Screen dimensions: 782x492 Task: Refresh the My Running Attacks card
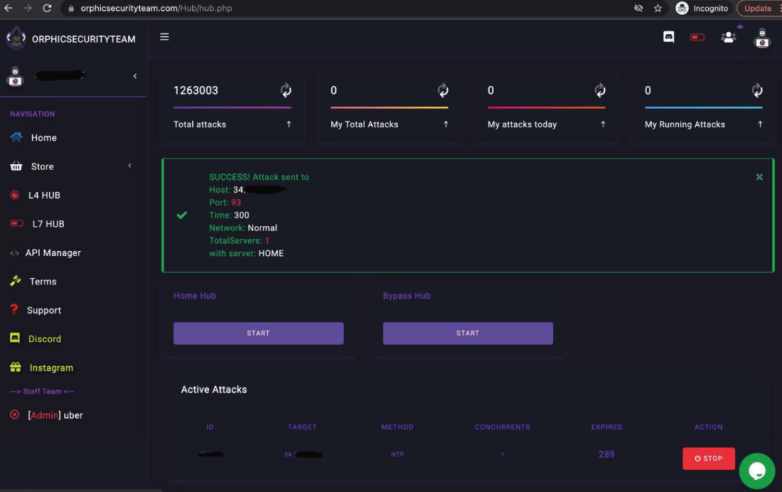point(757,90)
